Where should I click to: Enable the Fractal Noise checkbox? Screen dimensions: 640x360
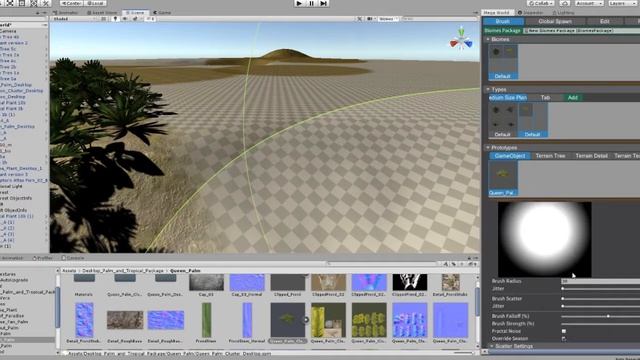(x=564, y=331)
